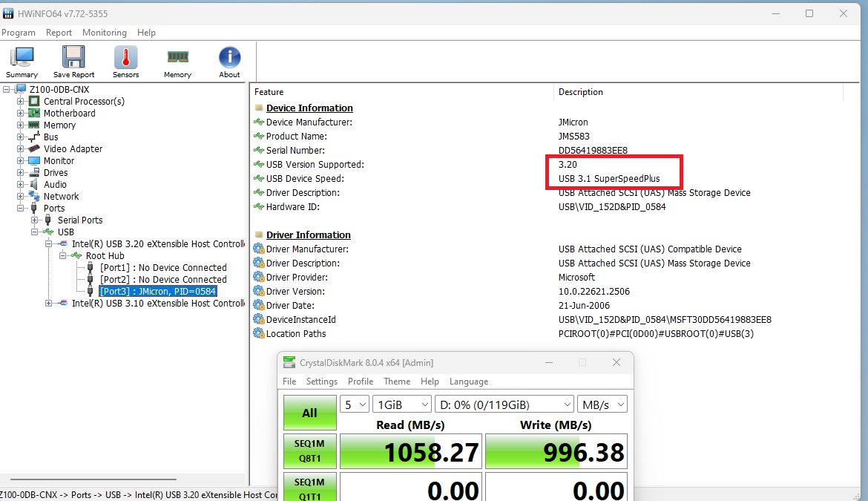Minimize the CrystalDiskMark window
The image size is (868, 501).
[548, 363]
